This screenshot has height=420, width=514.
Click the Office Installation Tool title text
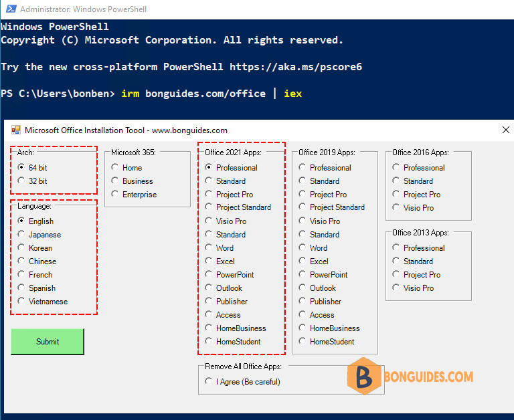click(x=126, y=130)
